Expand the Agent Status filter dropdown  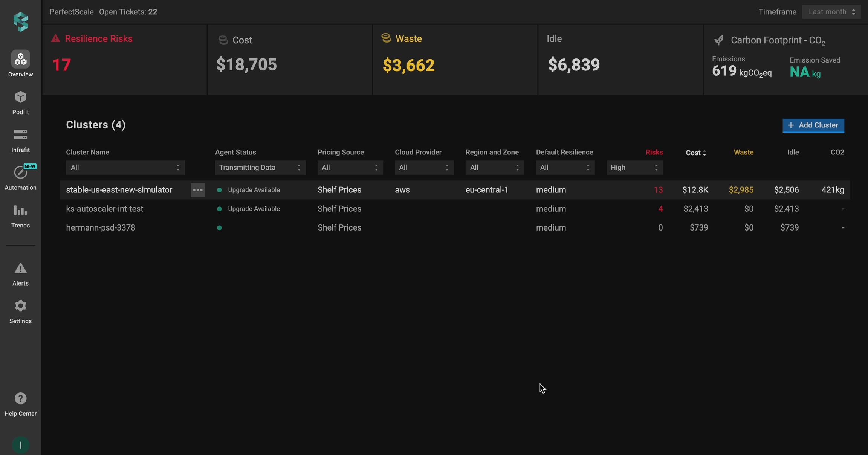tap(260, 168)
